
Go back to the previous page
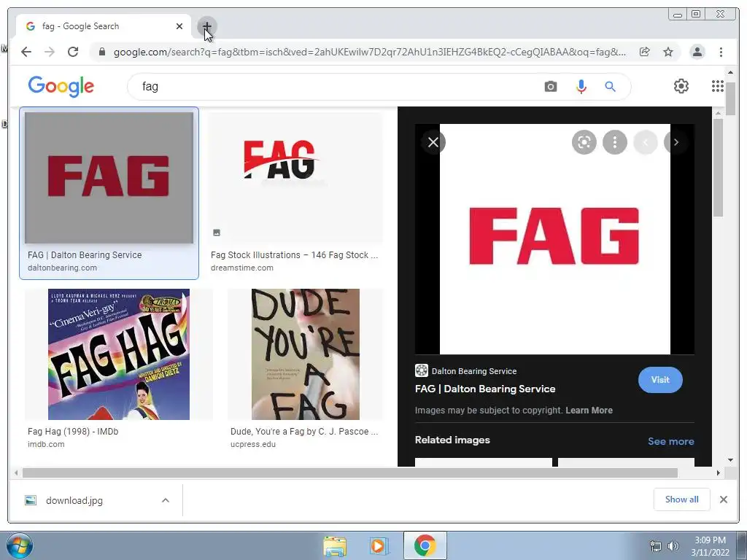26,52
